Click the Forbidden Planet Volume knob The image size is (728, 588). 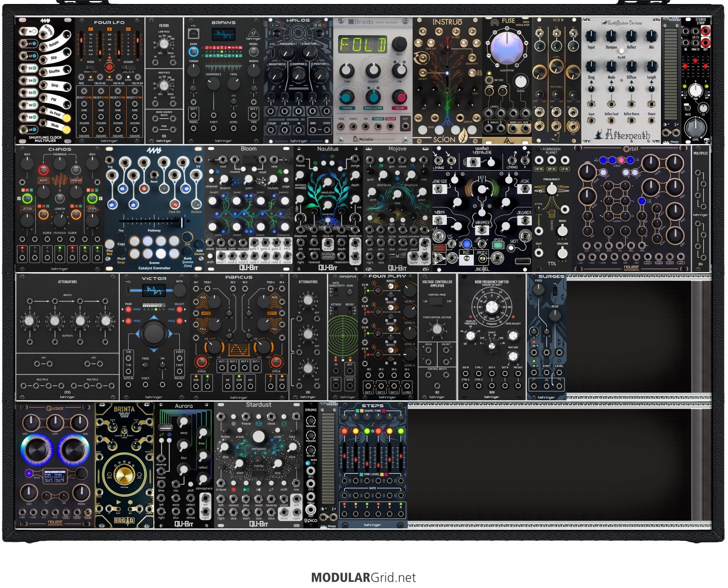point(562,253)
